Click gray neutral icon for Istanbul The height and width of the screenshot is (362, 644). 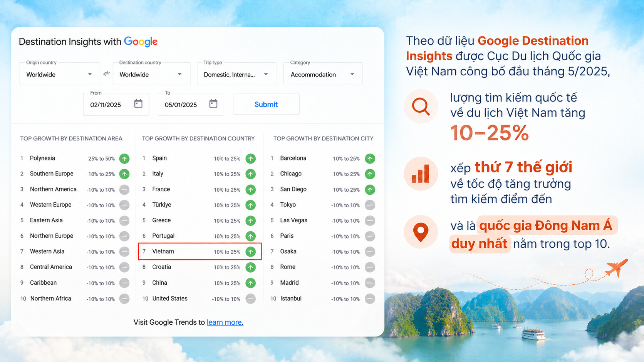pyautogui.click(x=370, y=299)
